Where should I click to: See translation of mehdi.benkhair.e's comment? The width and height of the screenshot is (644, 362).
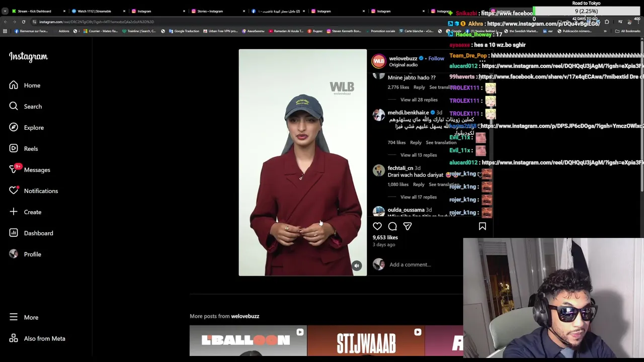pos(441,143)
